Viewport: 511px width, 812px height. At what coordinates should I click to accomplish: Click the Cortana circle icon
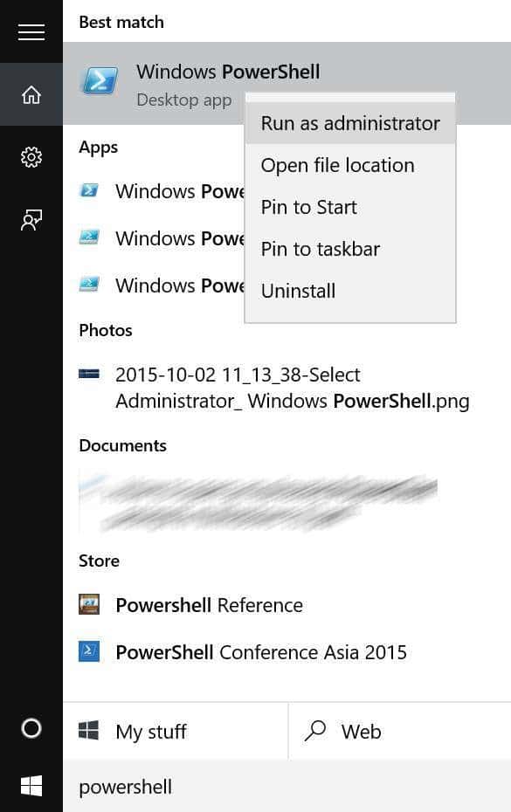[x=31, y=728]
